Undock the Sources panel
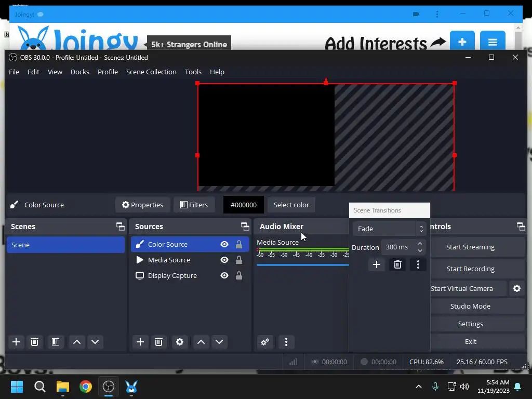Screen dimensions: 532x399 (x=245, y=227)
